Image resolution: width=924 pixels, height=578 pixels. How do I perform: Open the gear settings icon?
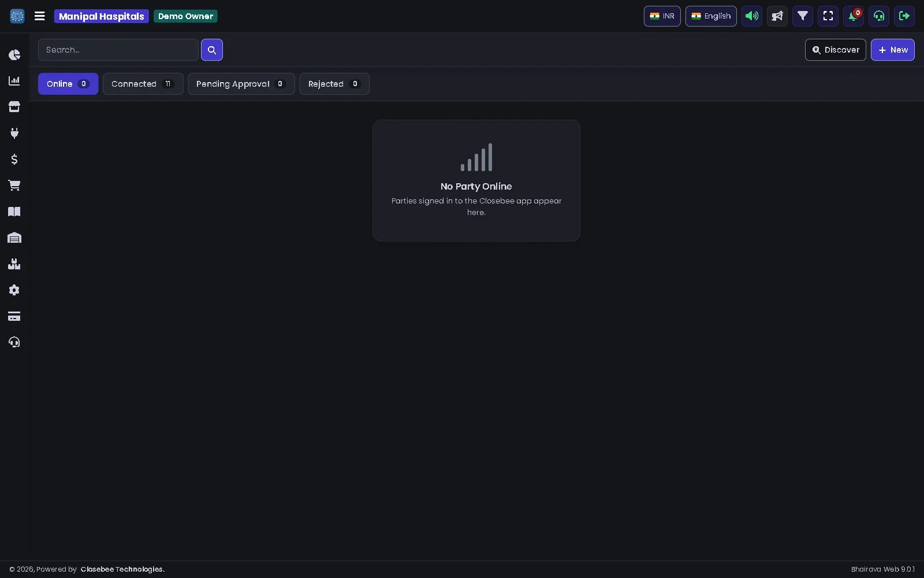point(14,290)
